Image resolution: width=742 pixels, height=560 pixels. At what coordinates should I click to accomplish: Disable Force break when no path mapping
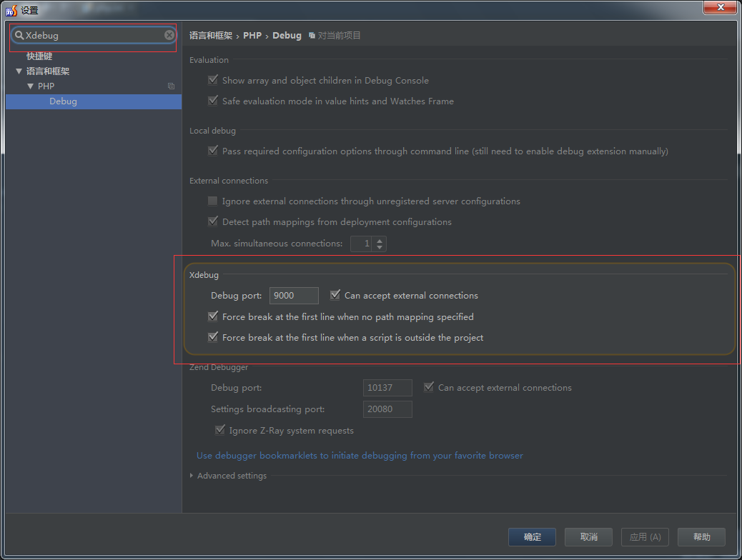click(213, 316)
